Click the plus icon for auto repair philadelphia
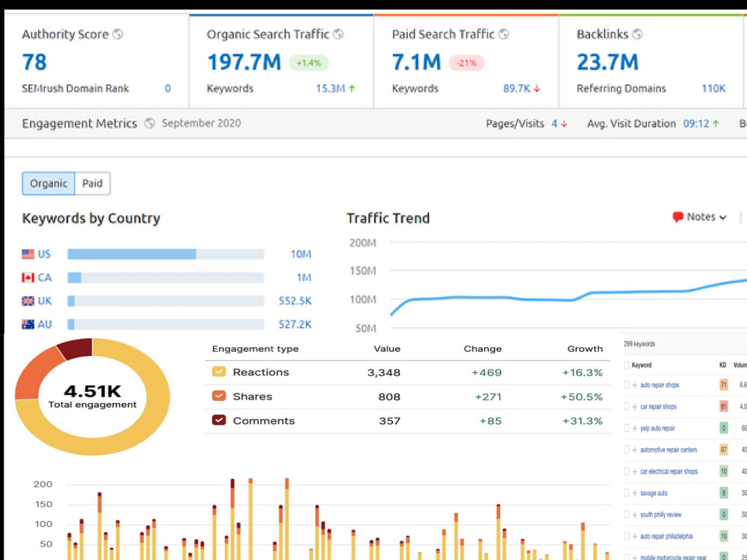Image resolution: width=747 pixels, height=560 pixels. pyautogui.click(x=634, y=536)
